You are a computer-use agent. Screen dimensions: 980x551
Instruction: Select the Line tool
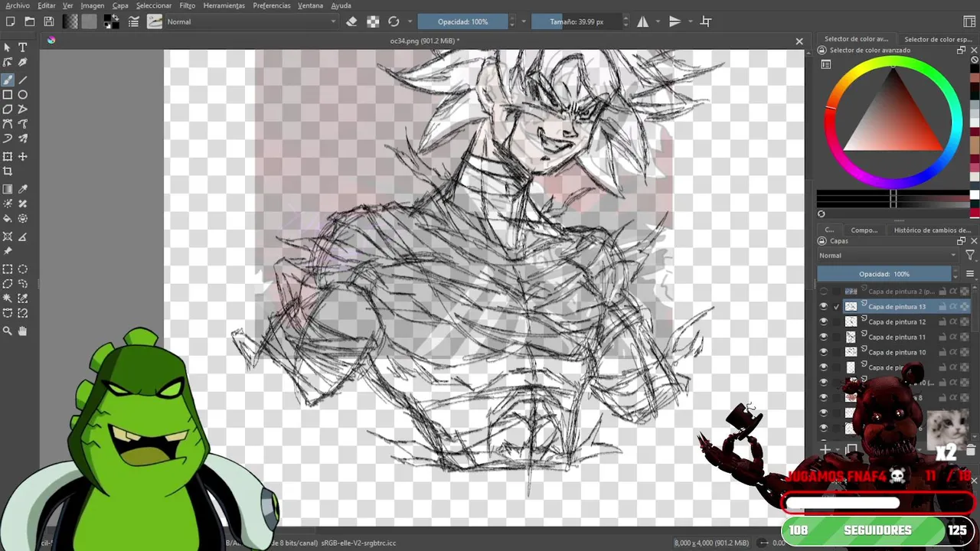[23, 80]
